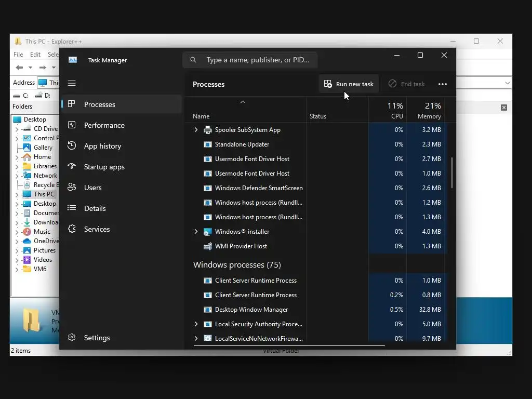
Task: Open the Back history dropdown in Explorer++
Action: pos(30,68)
